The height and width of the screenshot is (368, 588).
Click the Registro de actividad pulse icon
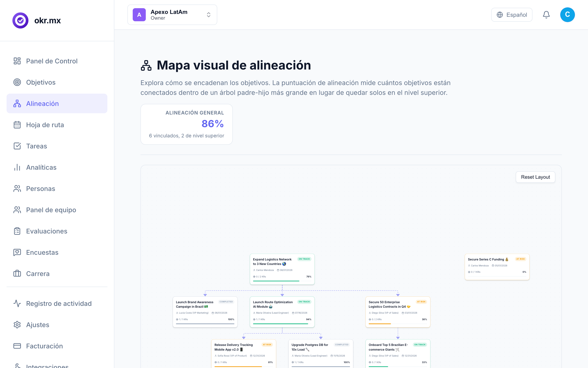[17, 304]
